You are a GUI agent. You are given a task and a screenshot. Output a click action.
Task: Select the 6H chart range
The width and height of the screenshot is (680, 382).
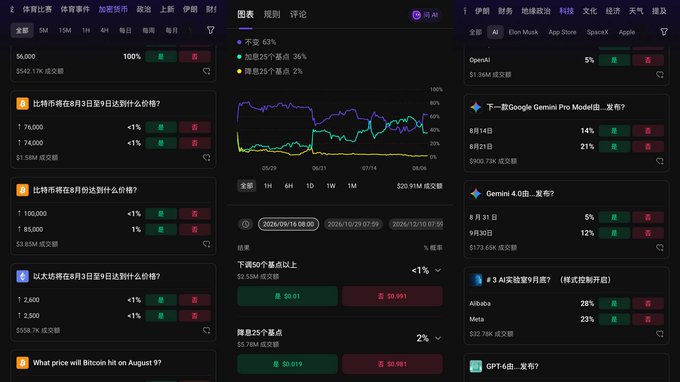(x=289, y=186)
